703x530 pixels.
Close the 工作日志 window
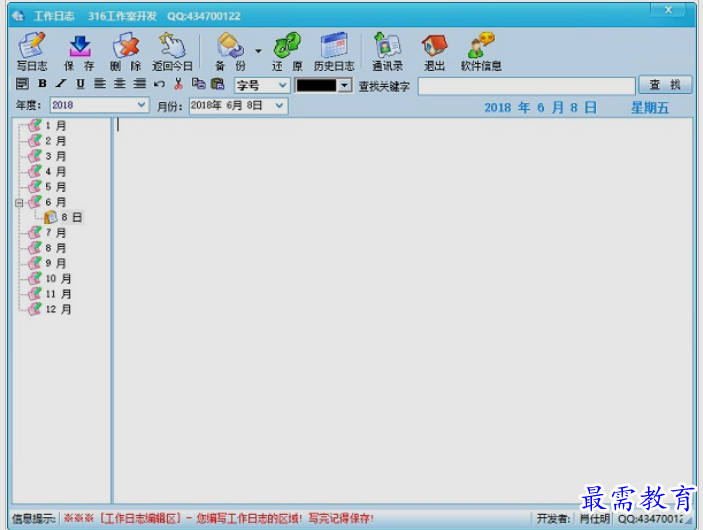pos(668,9)
